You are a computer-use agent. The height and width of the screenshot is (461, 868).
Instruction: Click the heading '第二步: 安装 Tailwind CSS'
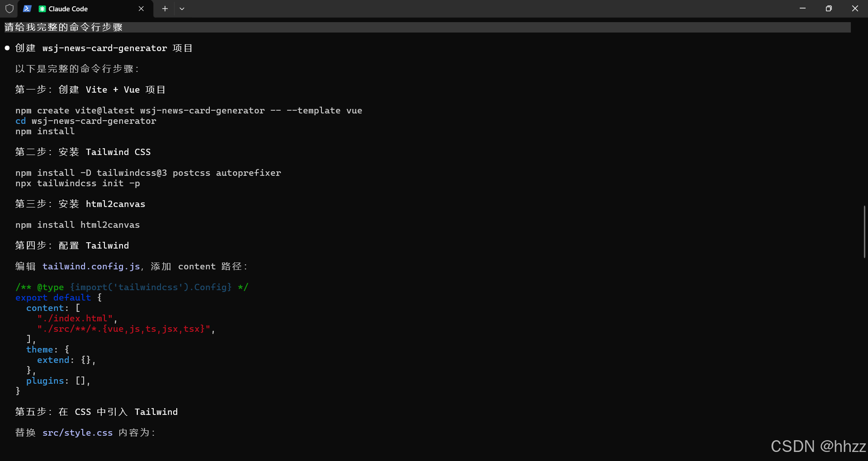click(83, 152)
